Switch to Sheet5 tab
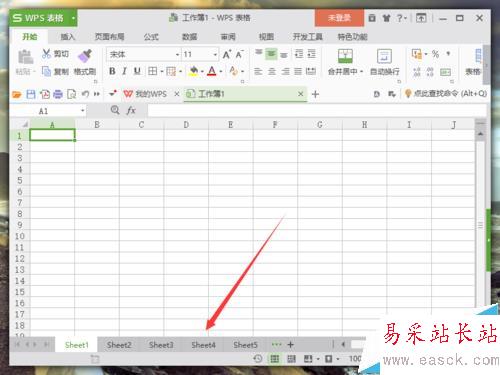 tap(245, 345)
